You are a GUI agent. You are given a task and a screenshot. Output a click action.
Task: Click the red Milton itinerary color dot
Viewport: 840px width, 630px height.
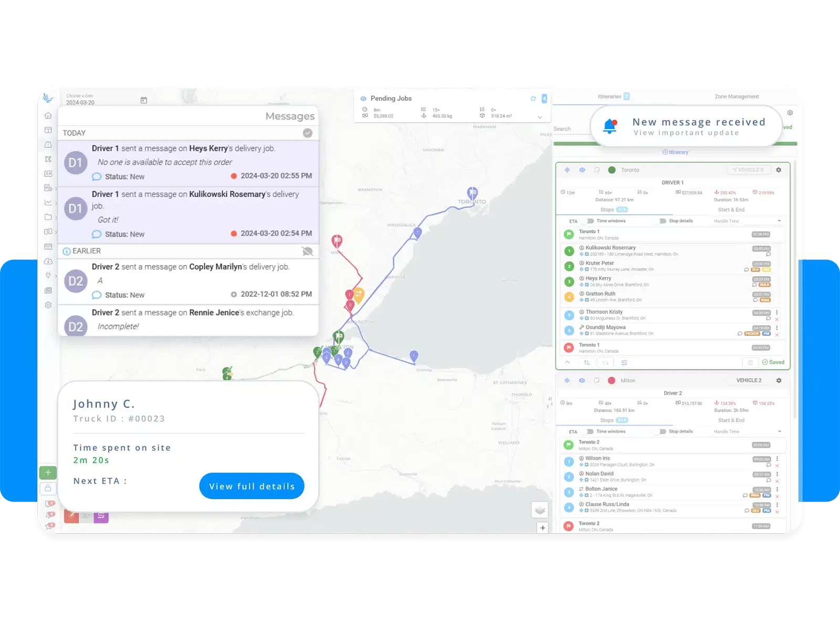(612, 380)
